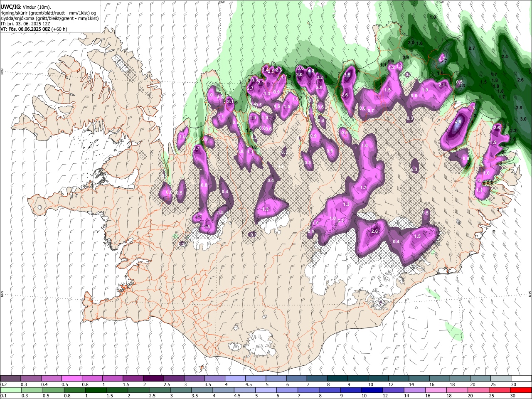Click the 'VT: Fös. 06.06.2025 00Z (+60 h)' line
The image size is (532, 399).
click(34, 30)
